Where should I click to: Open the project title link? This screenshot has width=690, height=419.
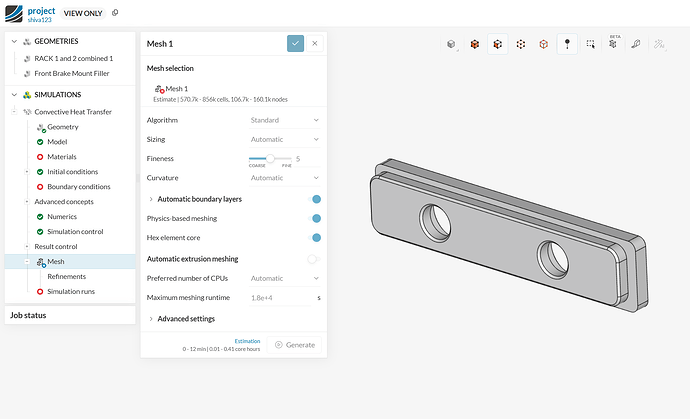[x=41, y=11]
